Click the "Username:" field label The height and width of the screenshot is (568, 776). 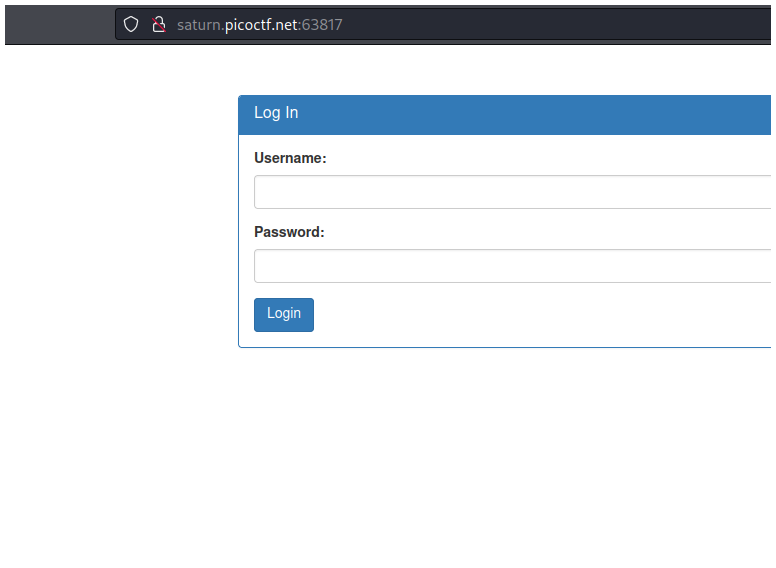290,158
